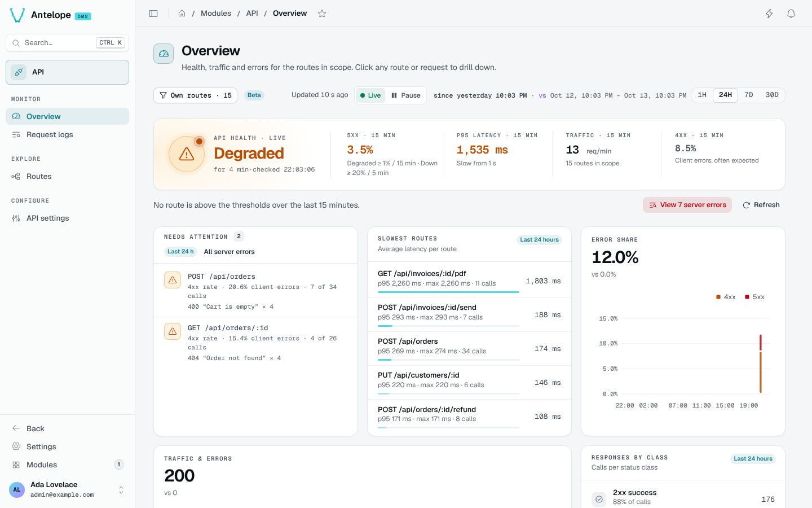Viewport: 812px width, 508px height.
Task: Open the API module switcher
Action: point(67,72)
